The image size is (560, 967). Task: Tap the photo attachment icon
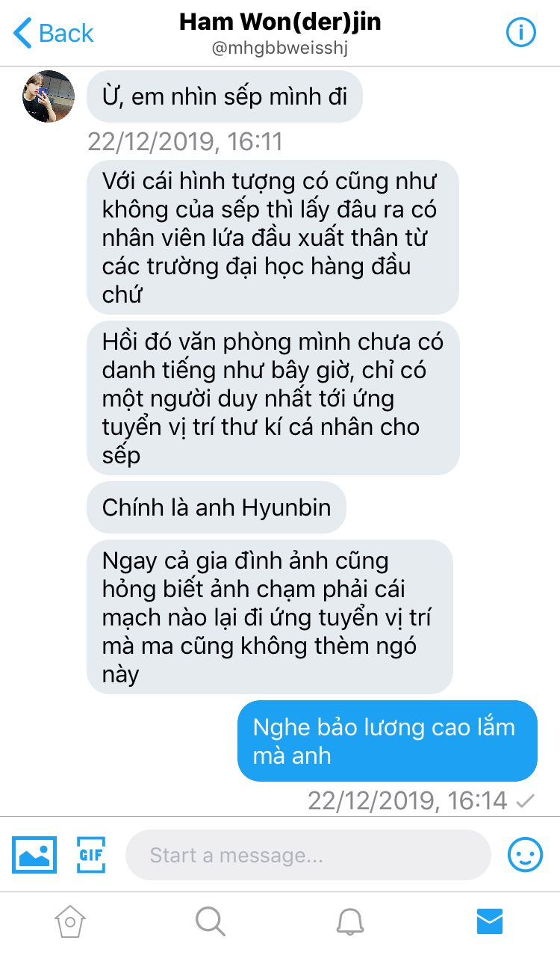click(34, 854)
